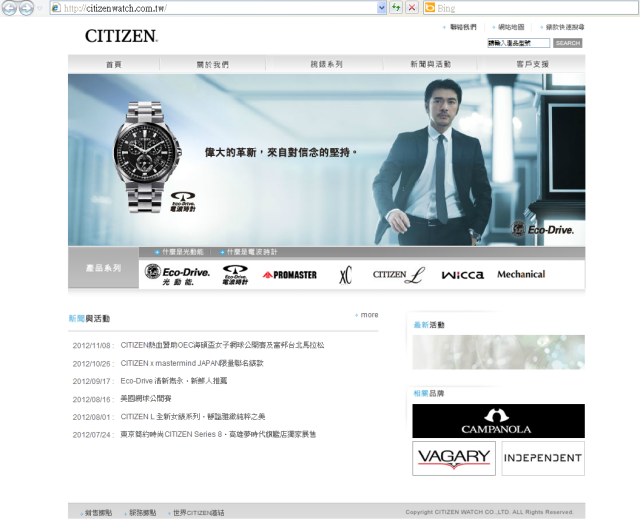Select the xC brand logo

[x=345, y=275]
